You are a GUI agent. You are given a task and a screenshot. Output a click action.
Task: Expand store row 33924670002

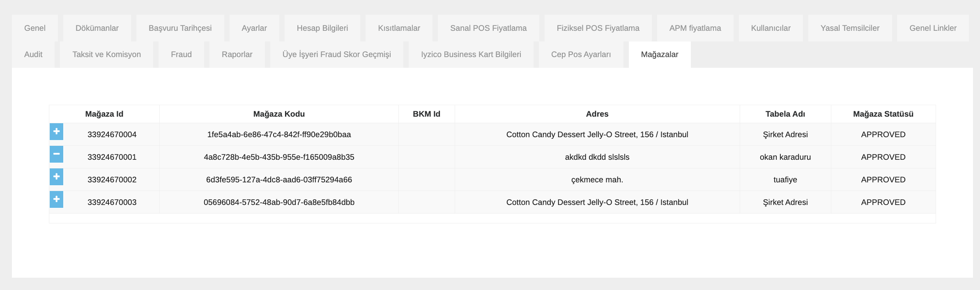coord(57,177)
